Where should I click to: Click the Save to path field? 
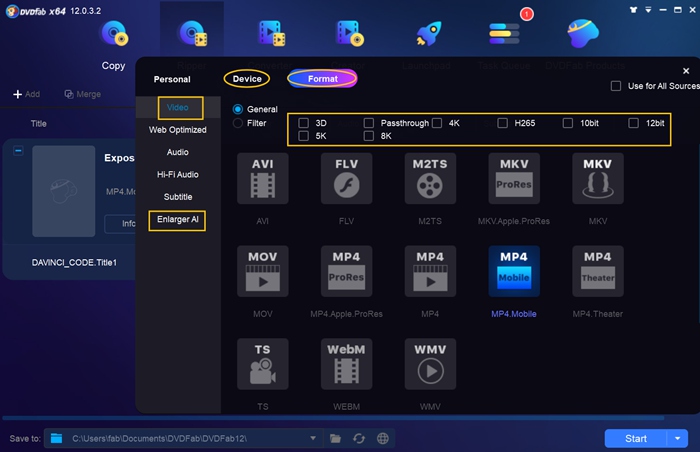tap(183, 438)
